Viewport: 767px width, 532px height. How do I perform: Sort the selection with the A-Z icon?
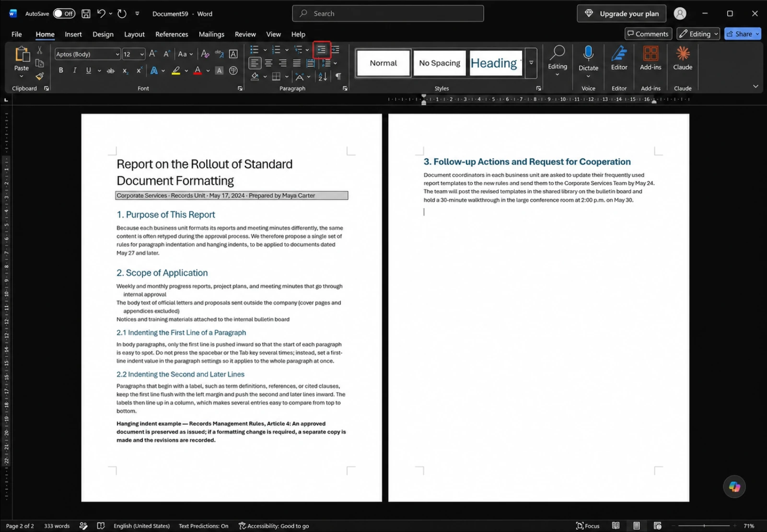click(323, 76)
